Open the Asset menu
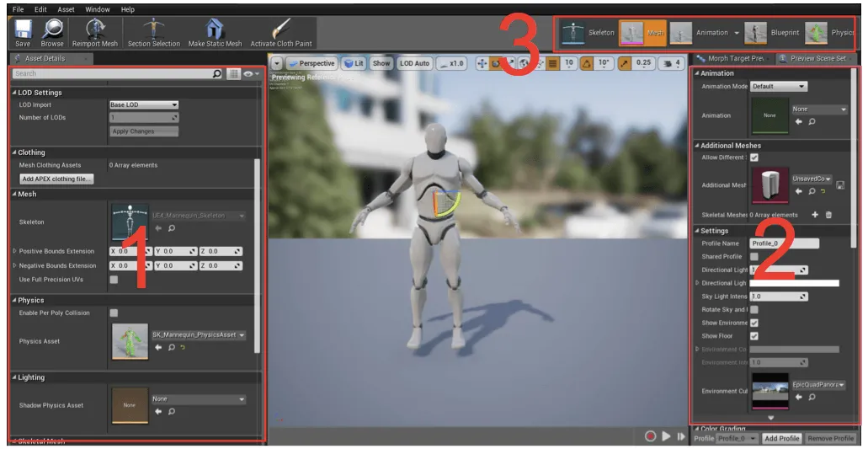The height and width of the screenshot is (449, 868). (66, 9)
